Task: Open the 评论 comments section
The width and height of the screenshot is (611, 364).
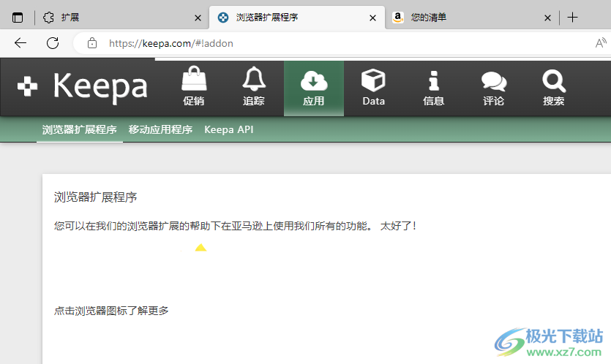Action: [x=494, y=88]
